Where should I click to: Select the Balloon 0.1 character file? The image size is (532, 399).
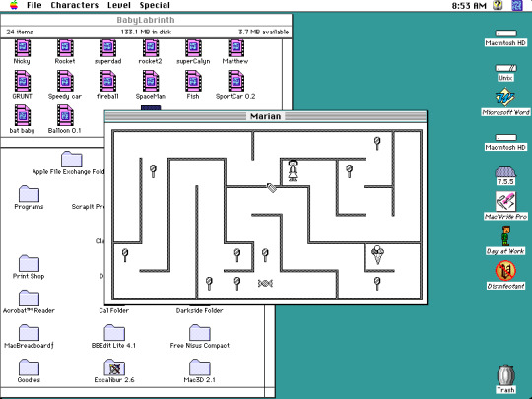point(65,115)
